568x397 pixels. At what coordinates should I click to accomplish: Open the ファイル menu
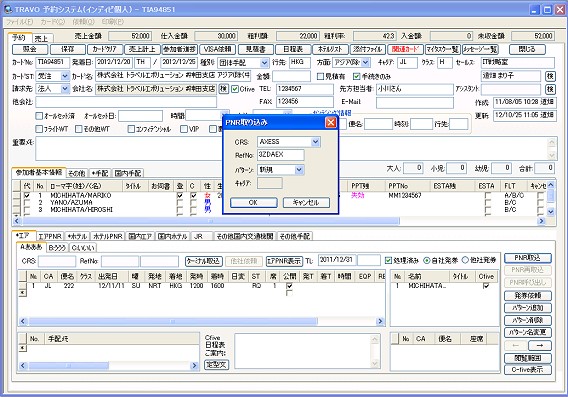[20, 22]
